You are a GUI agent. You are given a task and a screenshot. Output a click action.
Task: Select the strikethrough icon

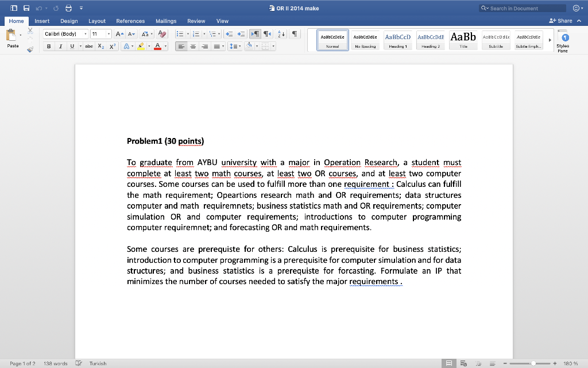(x=88, y=46)
